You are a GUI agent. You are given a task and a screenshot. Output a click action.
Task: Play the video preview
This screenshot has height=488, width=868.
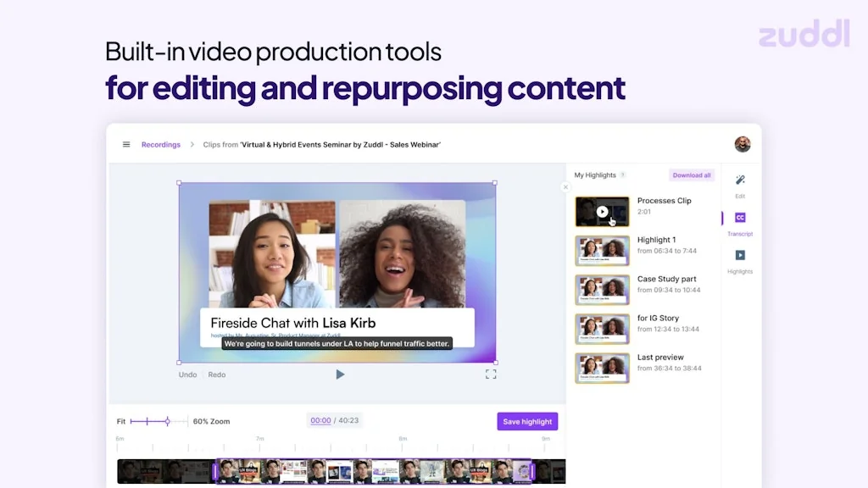pyautogui.click(x=340, y=374)
